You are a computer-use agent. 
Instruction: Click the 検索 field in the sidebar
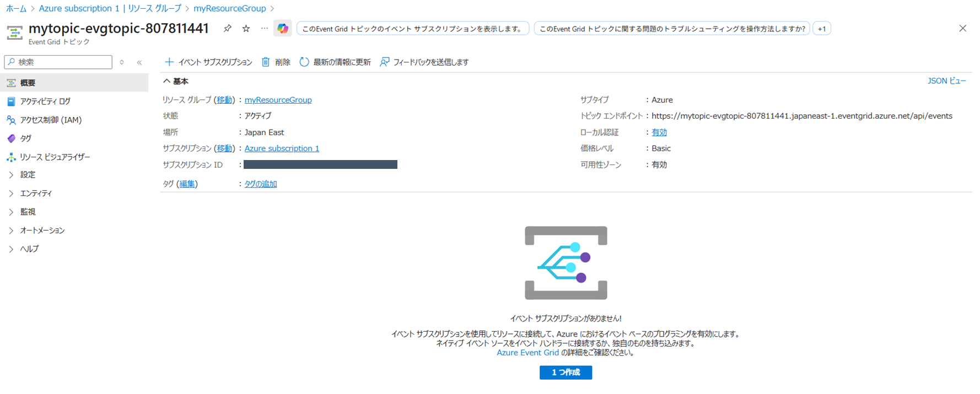point(58,62)
